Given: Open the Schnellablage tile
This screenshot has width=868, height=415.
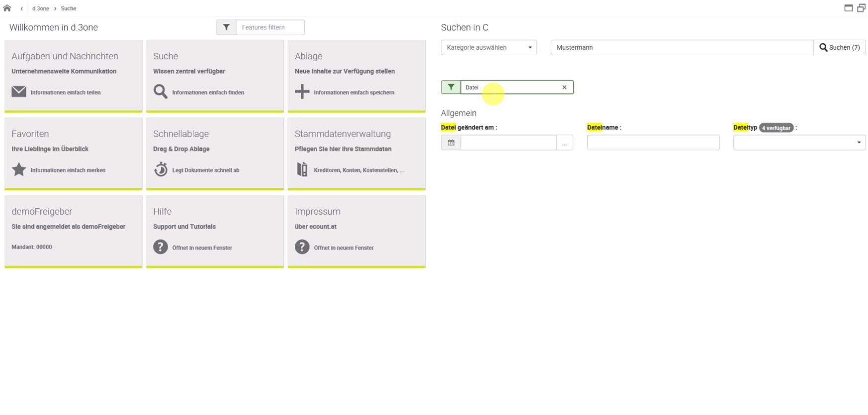Looking at the screenshot, I should coord(215,154).
